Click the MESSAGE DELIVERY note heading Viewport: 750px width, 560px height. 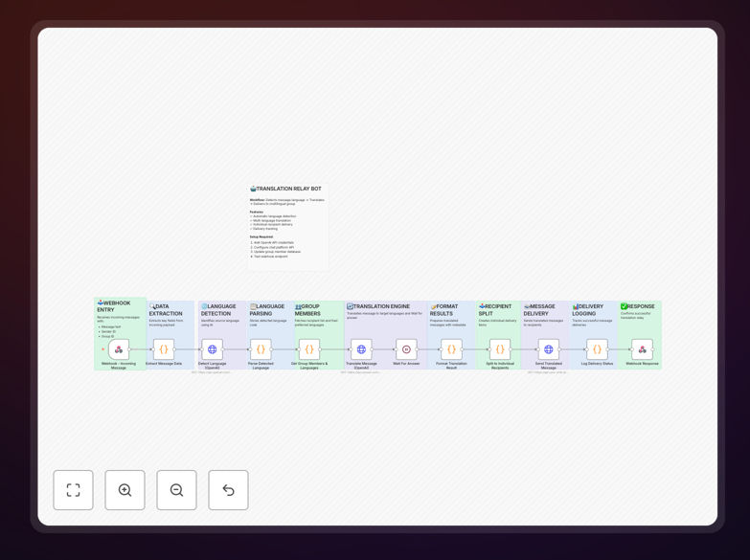tap(539, 310)
